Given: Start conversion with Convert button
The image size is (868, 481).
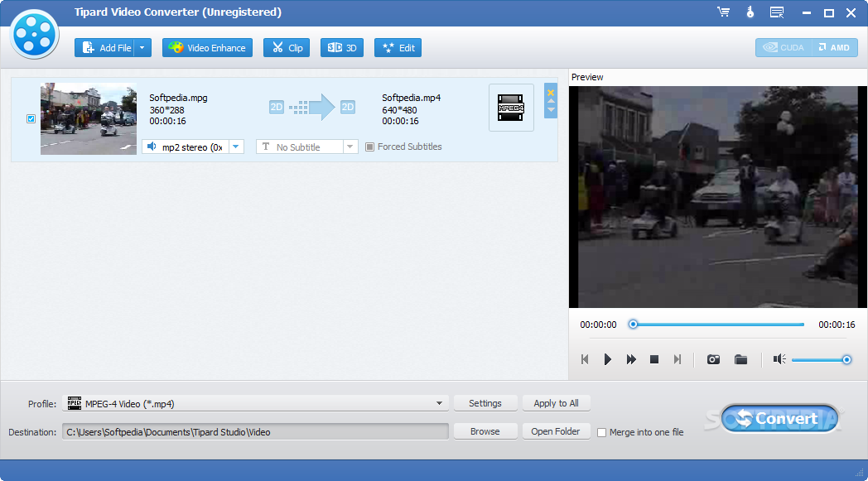Looking at the screenshot, I should pyautogui.click(x=779, y=418).
